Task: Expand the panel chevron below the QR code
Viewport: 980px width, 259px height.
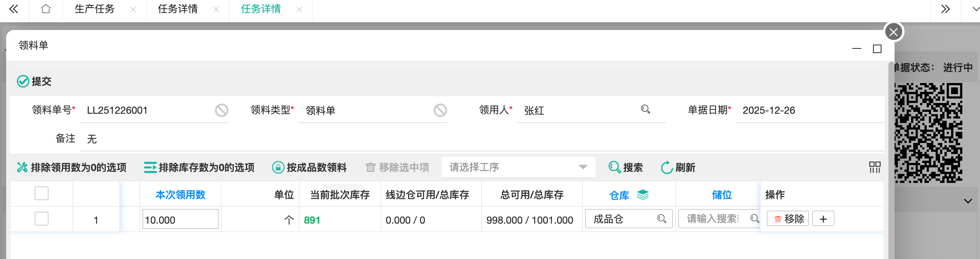Action: [968, 201]
